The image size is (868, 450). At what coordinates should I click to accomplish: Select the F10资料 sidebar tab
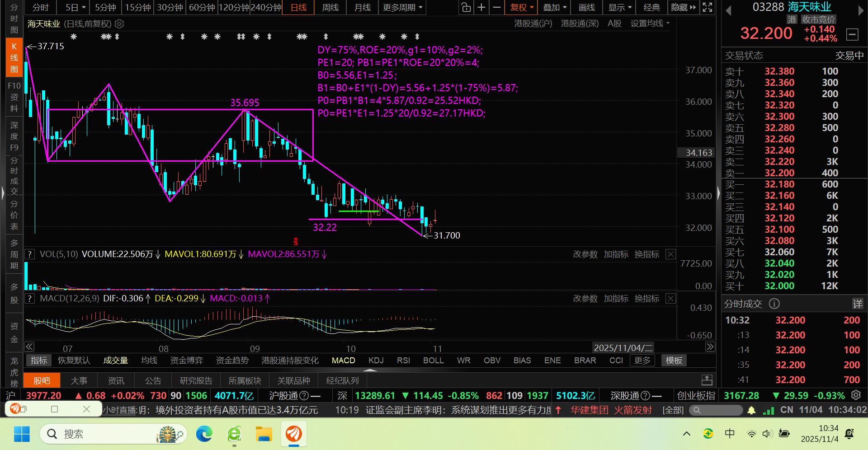(14, 97)
